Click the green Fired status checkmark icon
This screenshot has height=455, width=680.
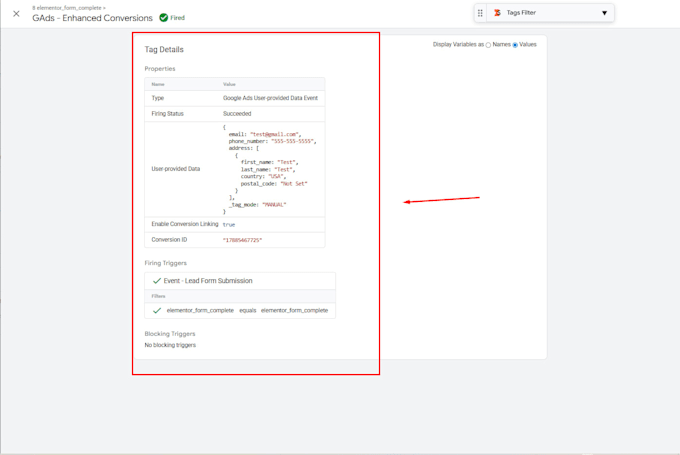[x=163, y=18]
